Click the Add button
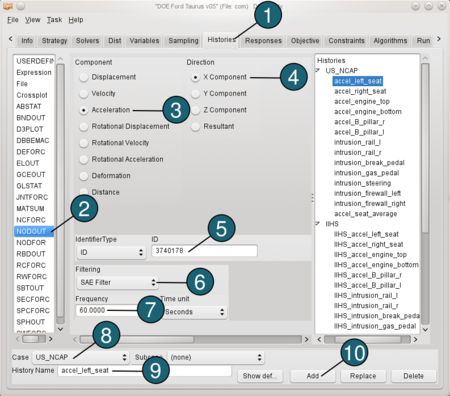 (313, 376)
